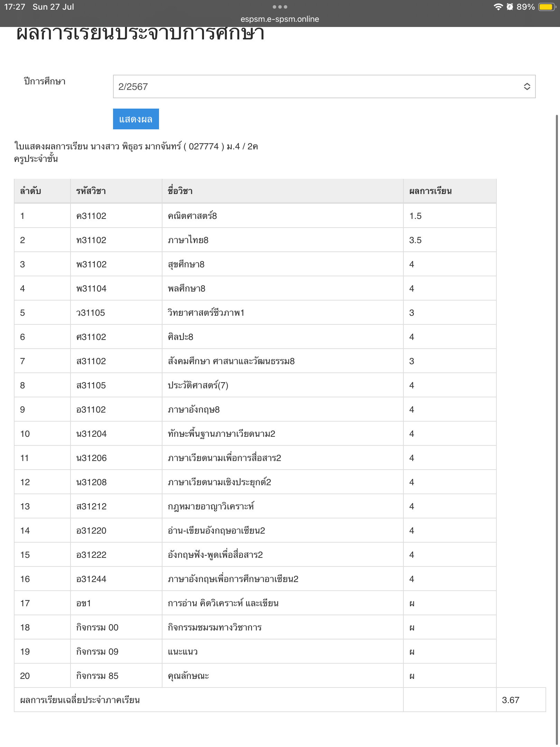Tap the Wi-Fi status icon
560x747 pixels.
[498, 7]
